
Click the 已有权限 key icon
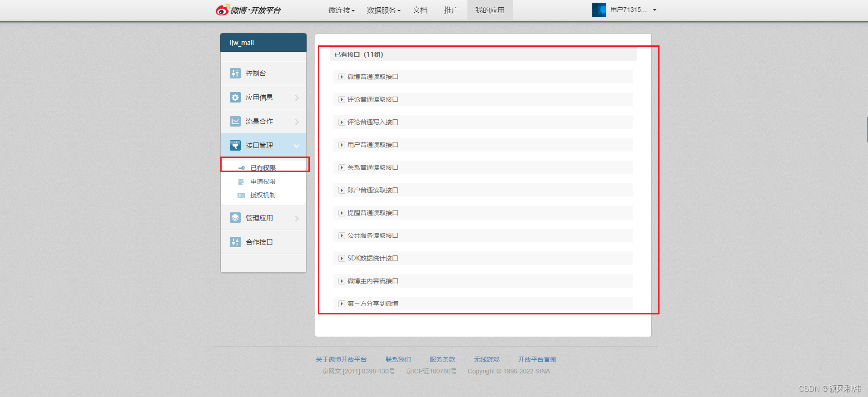[x=242, y=168]
